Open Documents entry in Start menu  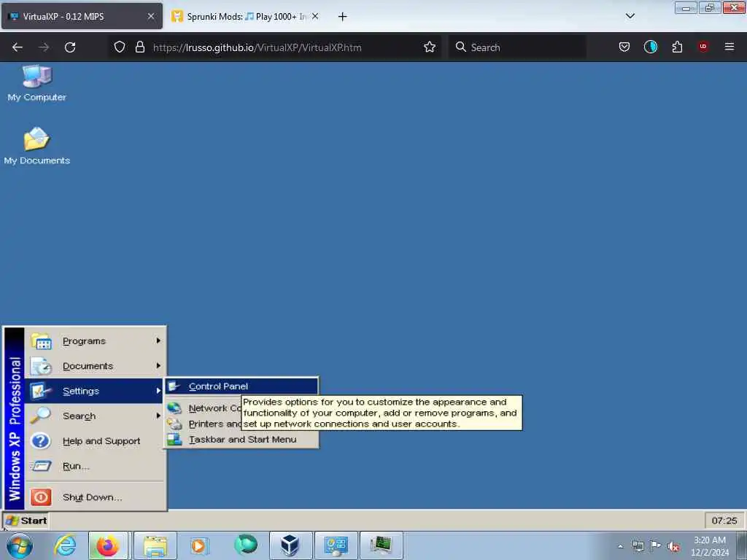pyautogui.click(x=96, y=366)
